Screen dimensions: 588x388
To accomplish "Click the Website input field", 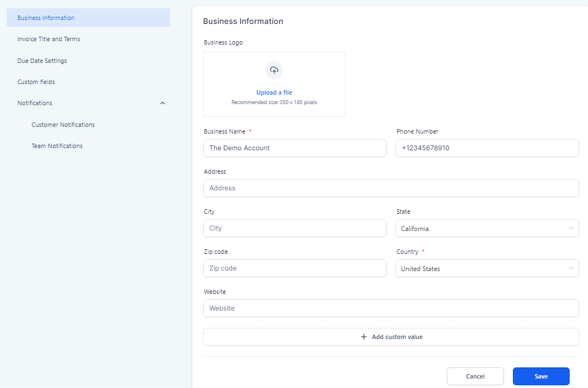I will point(391,308).
